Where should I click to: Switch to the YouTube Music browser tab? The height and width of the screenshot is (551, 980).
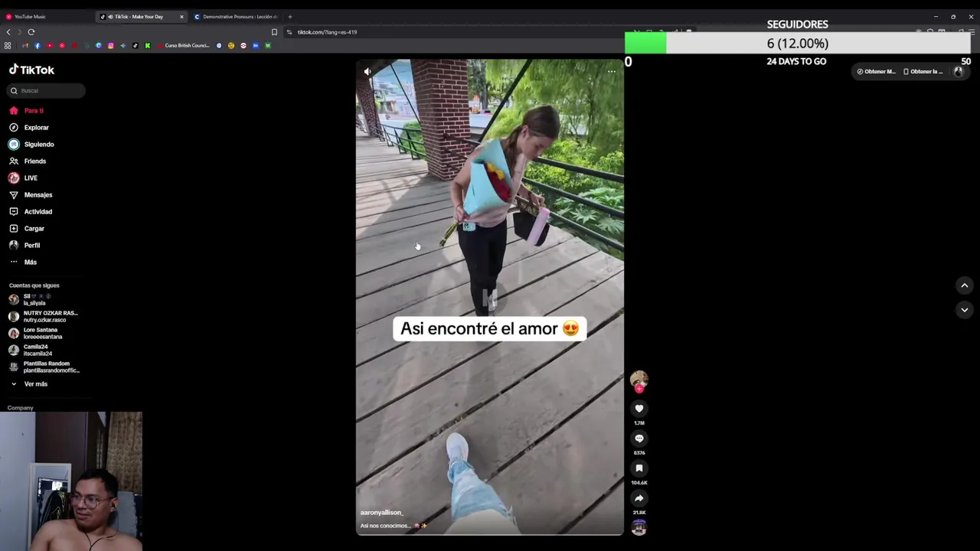pyautogui.click(x=46, y=16)
